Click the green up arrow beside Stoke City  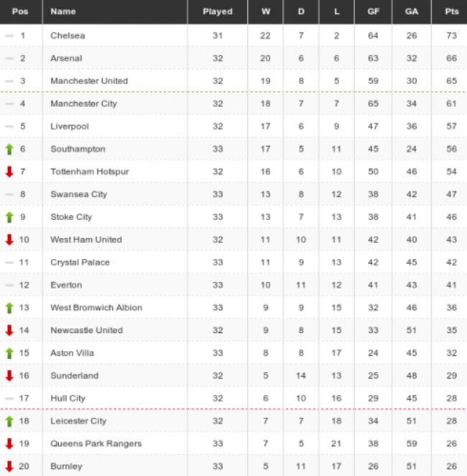[x=9, y=217]
